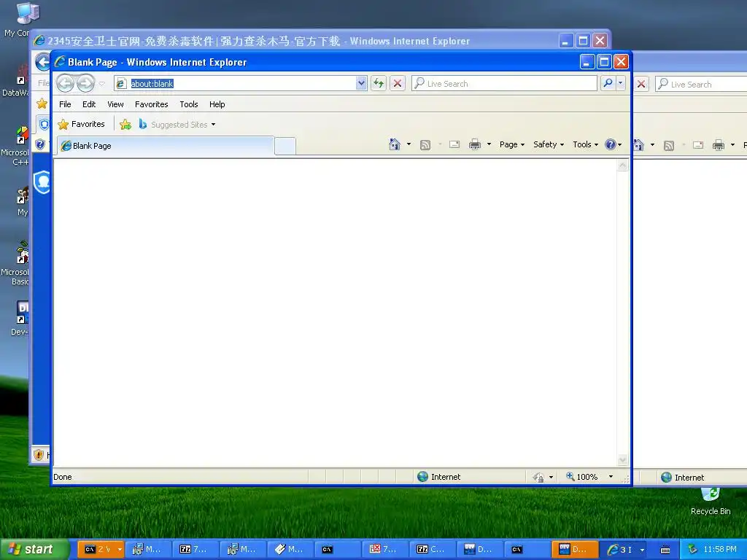Click the Live Search box in Blank Page window
This screenshot has width=747, height=560.
[x=504, y=84]
